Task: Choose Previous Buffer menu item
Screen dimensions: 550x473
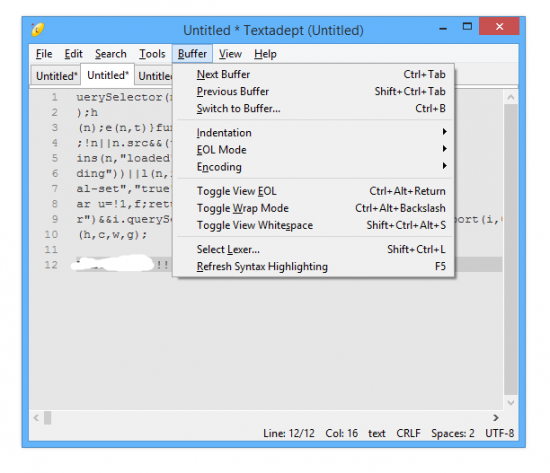Action: click(x=314, y=92)
